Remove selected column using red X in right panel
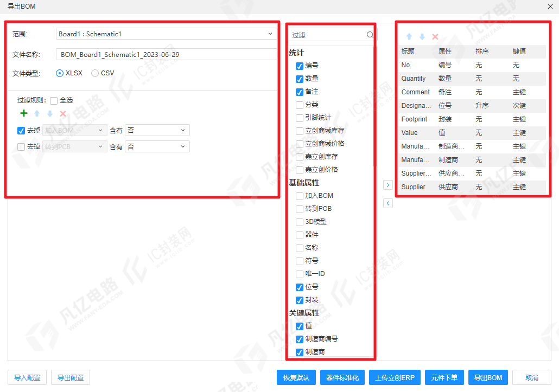 pos(435,36)
